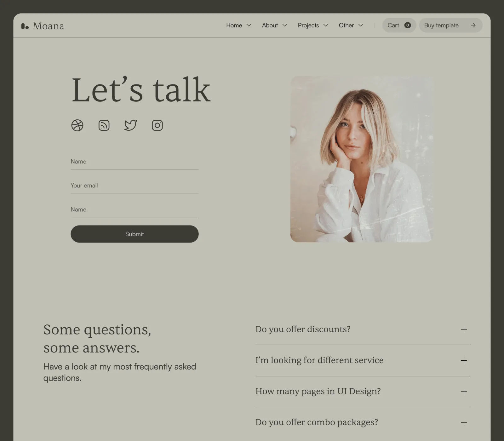The height and width of the screenshot is (441, 504).
Task: Open the Instagram icon
Action: tap(157, 125)
